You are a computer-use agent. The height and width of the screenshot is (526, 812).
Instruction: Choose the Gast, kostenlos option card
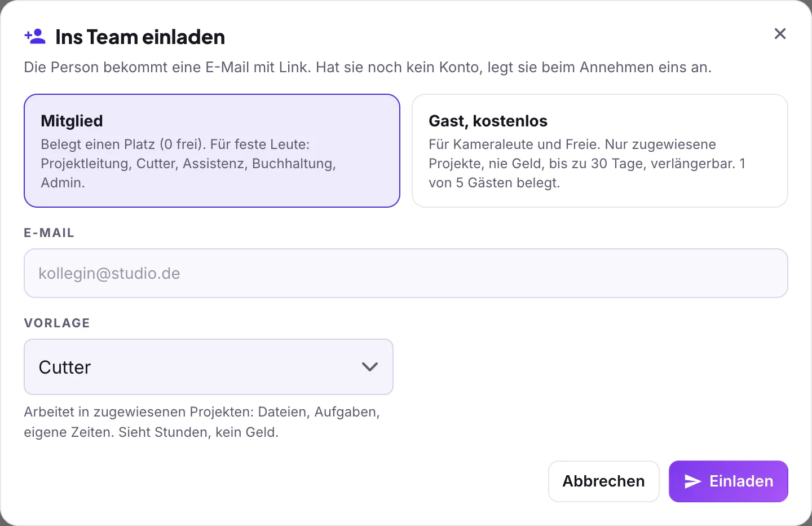pos(600,151)
